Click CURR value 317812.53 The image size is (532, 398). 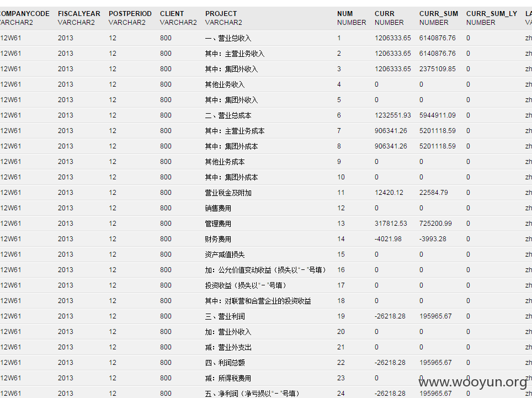click(391, 223)
